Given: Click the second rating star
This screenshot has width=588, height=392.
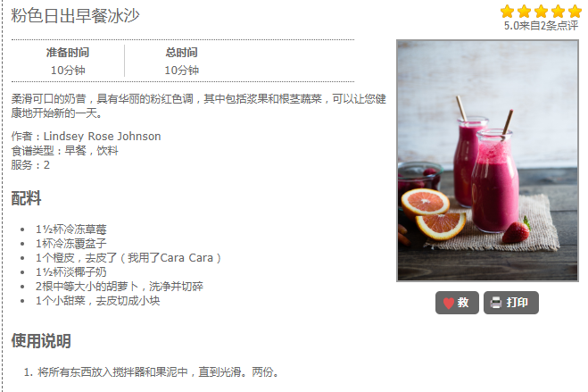Looking at the screenshot, I should [524, 12].
